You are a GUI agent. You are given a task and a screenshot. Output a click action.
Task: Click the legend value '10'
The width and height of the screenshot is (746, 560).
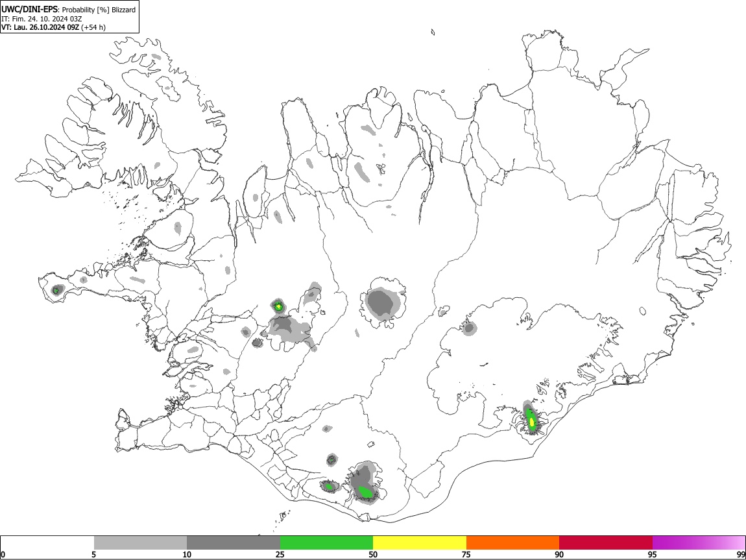point(187,554)
